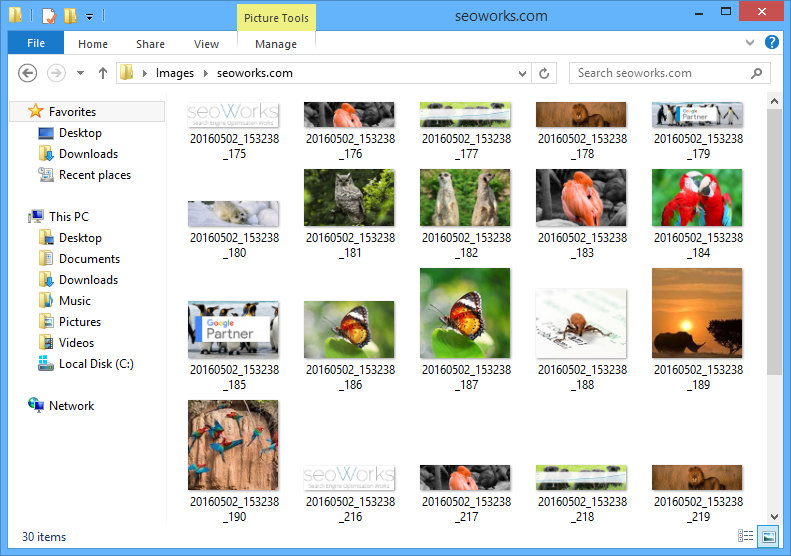Refresh the seoworks.com folder view
Viewport: 791px width, 556px height.
coord(545,73)
